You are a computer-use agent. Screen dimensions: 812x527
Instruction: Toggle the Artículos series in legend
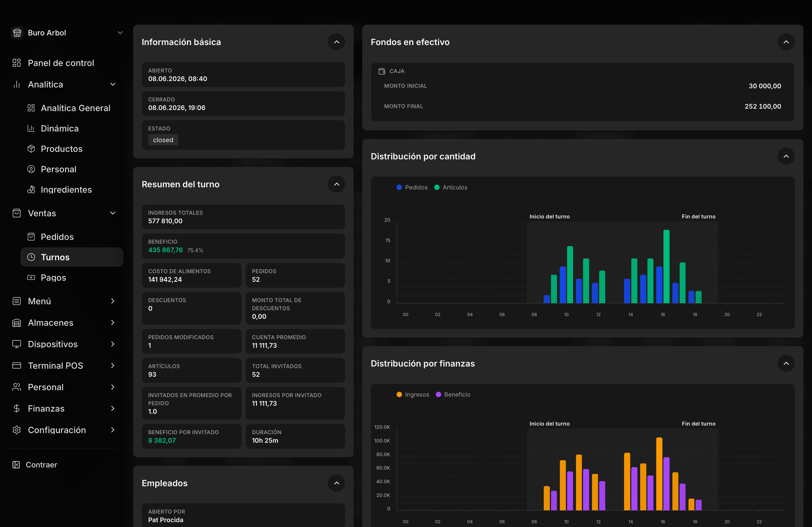point(450,187)
